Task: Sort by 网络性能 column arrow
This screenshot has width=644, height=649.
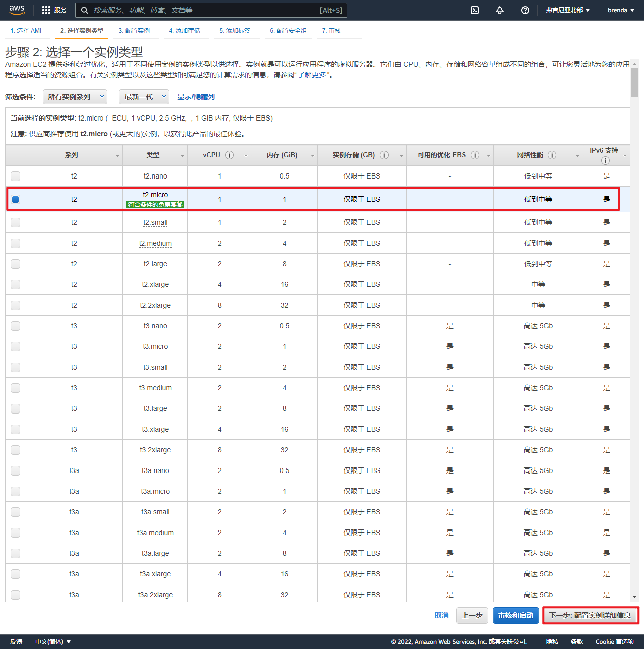Action: coord(578,156)
